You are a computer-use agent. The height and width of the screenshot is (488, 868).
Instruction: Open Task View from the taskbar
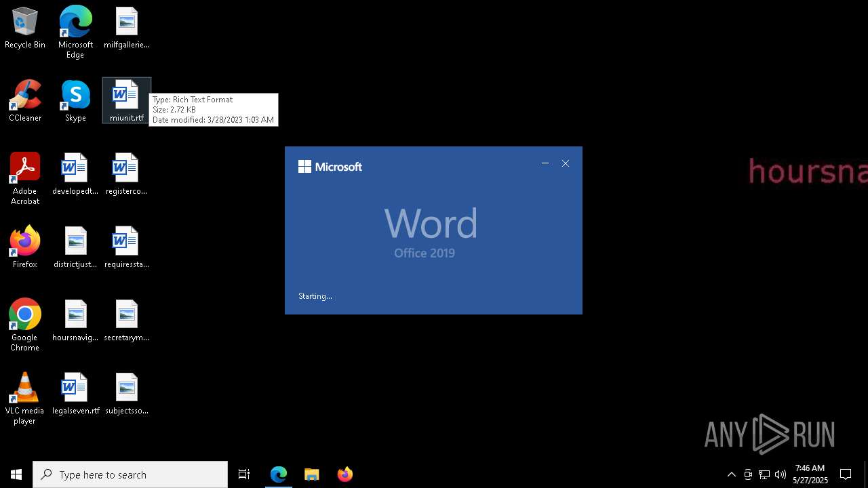coord(244,474)
